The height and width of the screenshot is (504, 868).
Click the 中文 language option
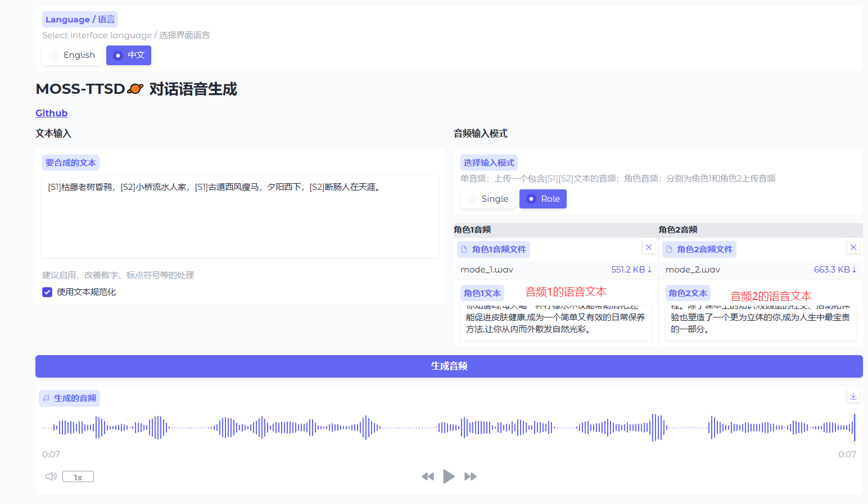click(128, 55)
